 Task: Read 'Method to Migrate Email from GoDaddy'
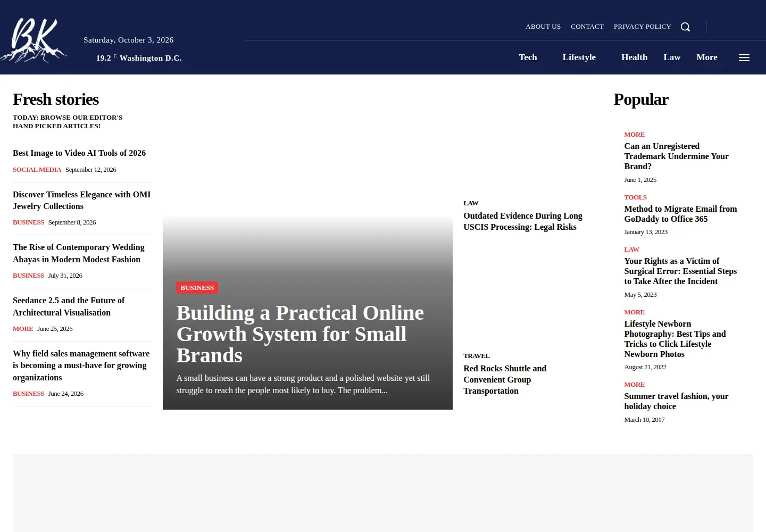coord(680,214)
